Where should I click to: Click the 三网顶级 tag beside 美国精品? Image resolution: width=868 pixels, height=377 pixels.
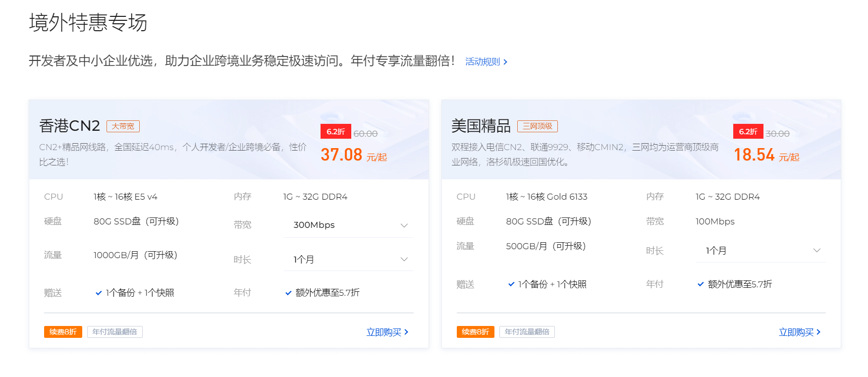(x=538, y=126)
